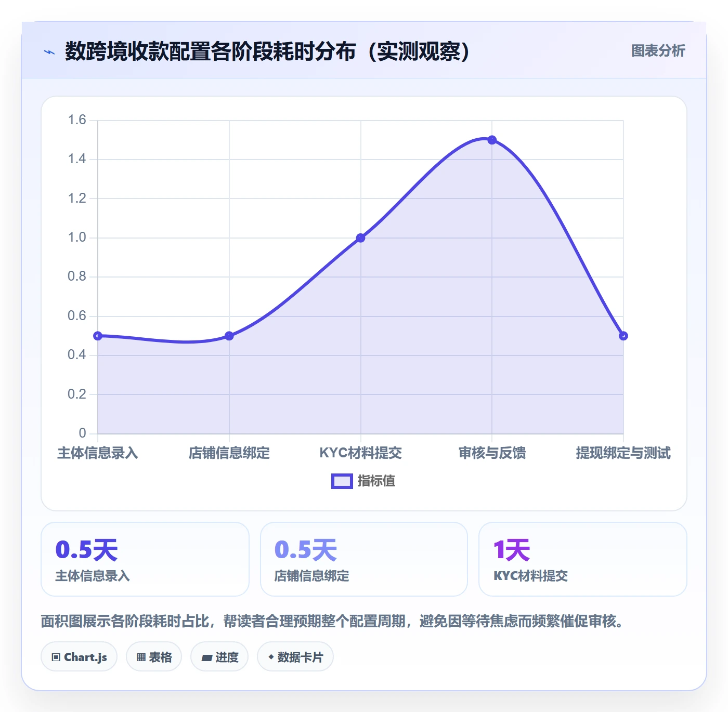Click the square icon in the Chart.js chip
Image resolution: width=728 pixels, height=712 pixels.
56,657
